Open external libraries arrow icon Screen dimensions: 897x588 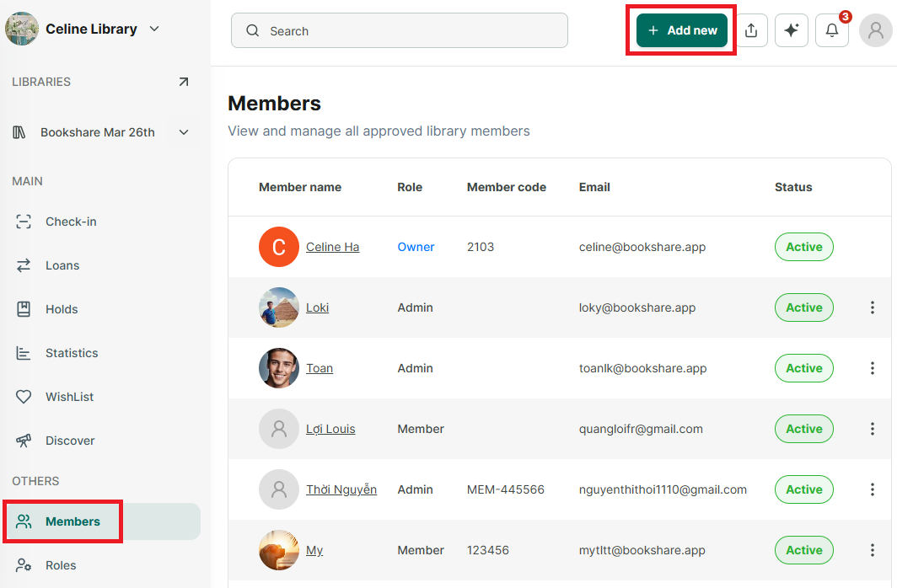[x=183, y=82]
